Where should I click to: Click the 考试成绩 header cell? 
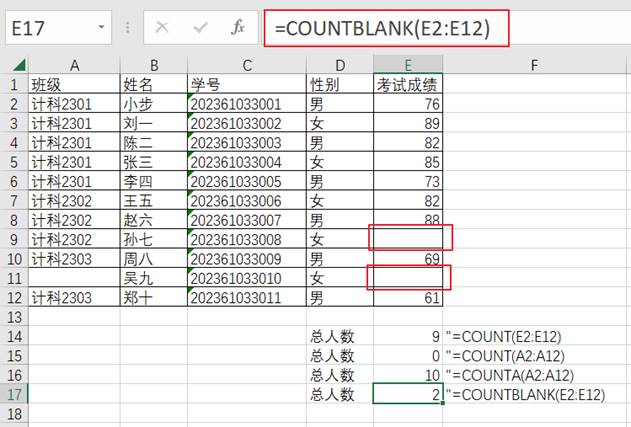pyautogui.click(x=407, y=85)
